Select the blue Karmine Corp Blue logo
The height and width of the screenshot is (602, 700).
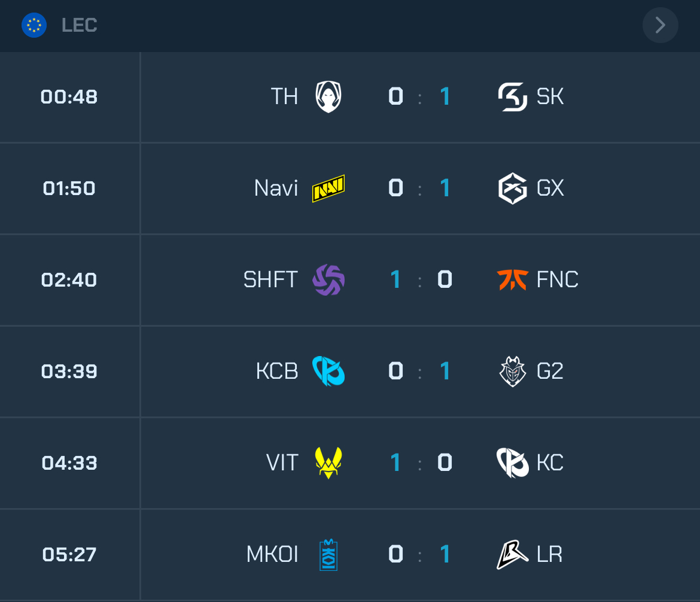click(x=328, y=372)
